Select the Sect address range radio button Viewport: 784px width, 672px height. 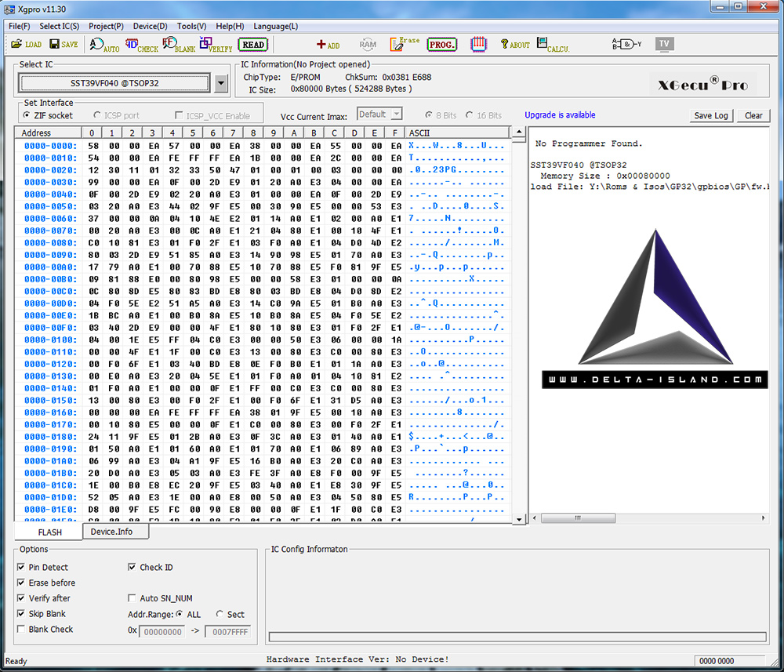point(220,615)
